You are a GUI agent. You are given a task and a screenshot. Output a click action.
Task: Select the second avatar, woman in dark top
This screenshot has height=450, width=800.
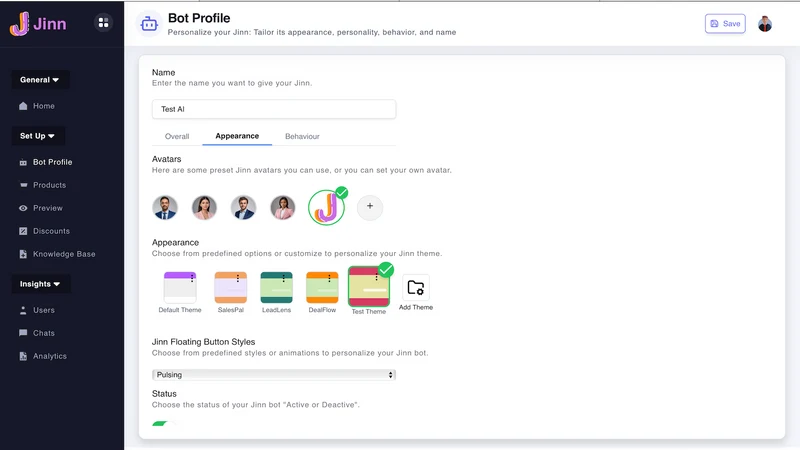coord(204,208)
